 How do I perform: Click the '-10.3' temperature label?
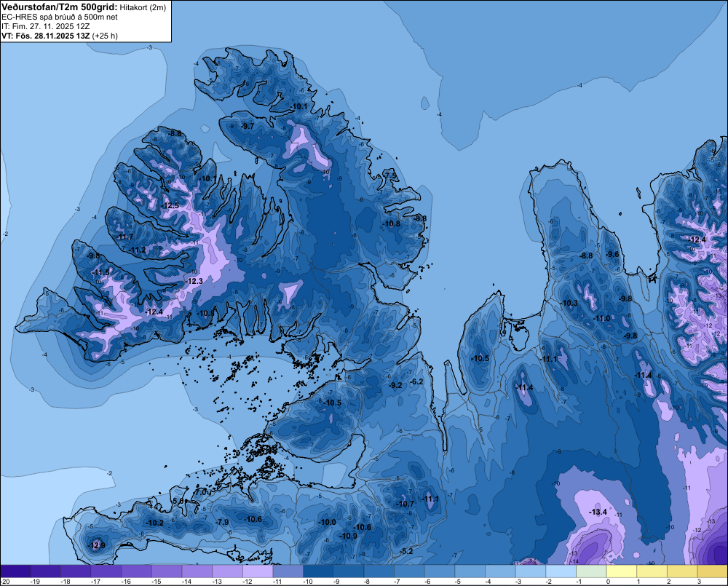coord(570,303)
